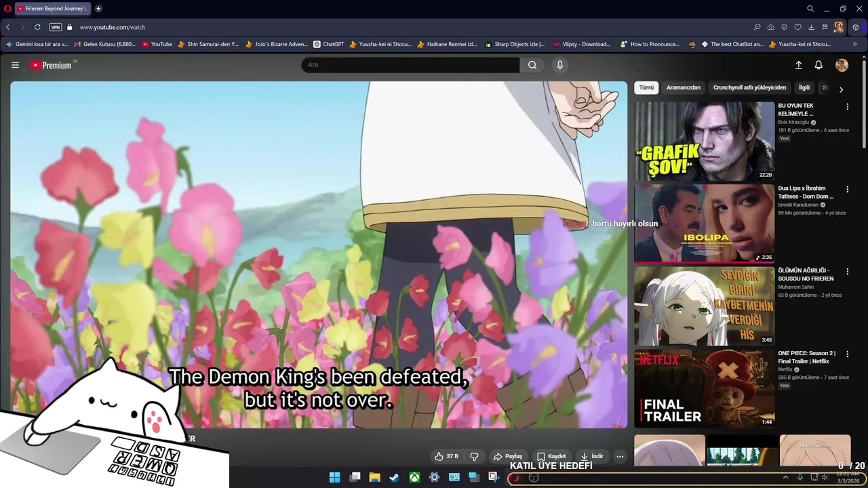Open the YouTube guide hamburger menu

coord(15,65)
